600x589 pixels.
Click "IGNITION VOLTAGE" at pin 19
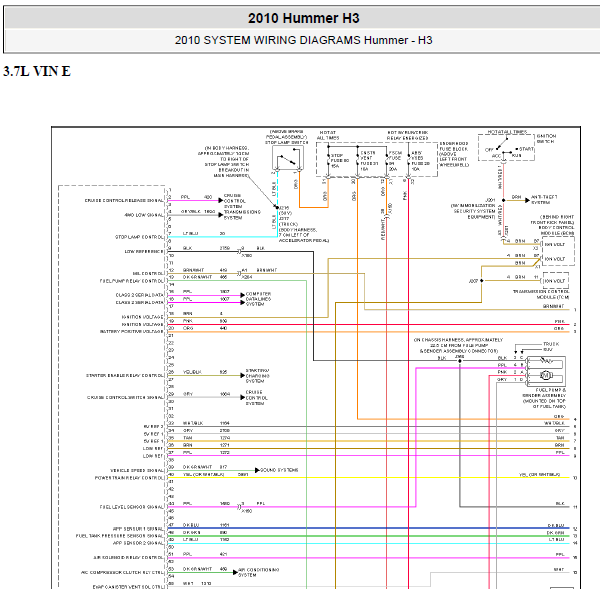point(142,324)
